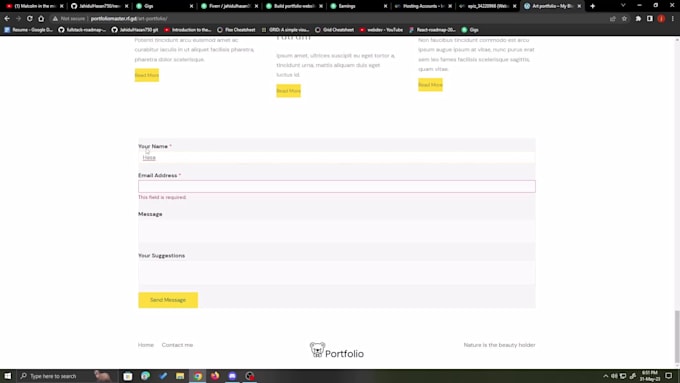This screenshot has height=383, width=680.
Task: Open the Windows notification center
Action: (669, 376)
